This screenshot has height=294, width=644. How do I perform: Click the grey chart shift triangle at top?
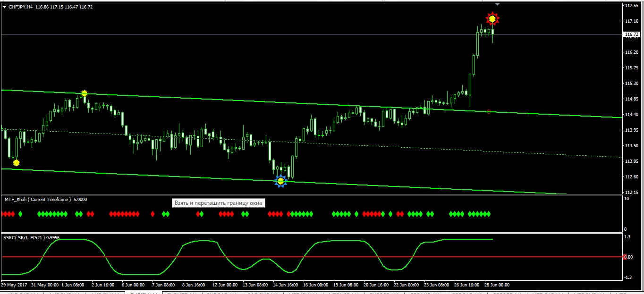pyautogui.click(x=497, y=4)
